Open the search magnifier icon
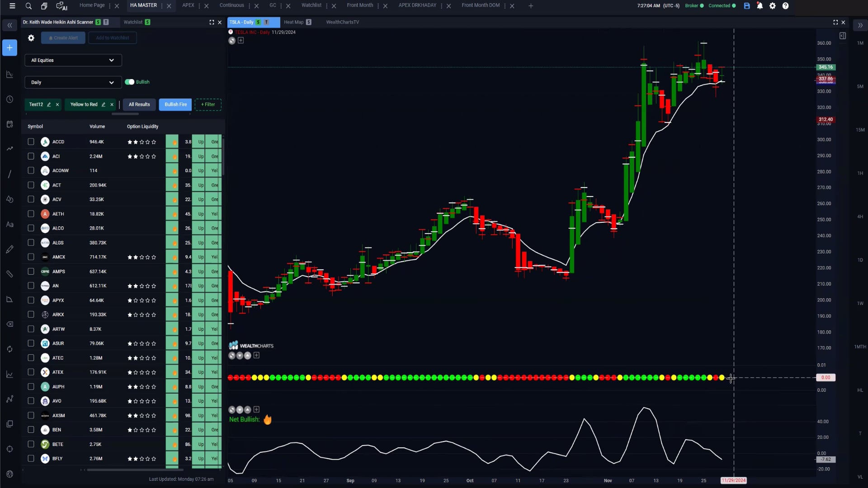The width and height of the screenshot is (868, 488). tap(28, 6)
